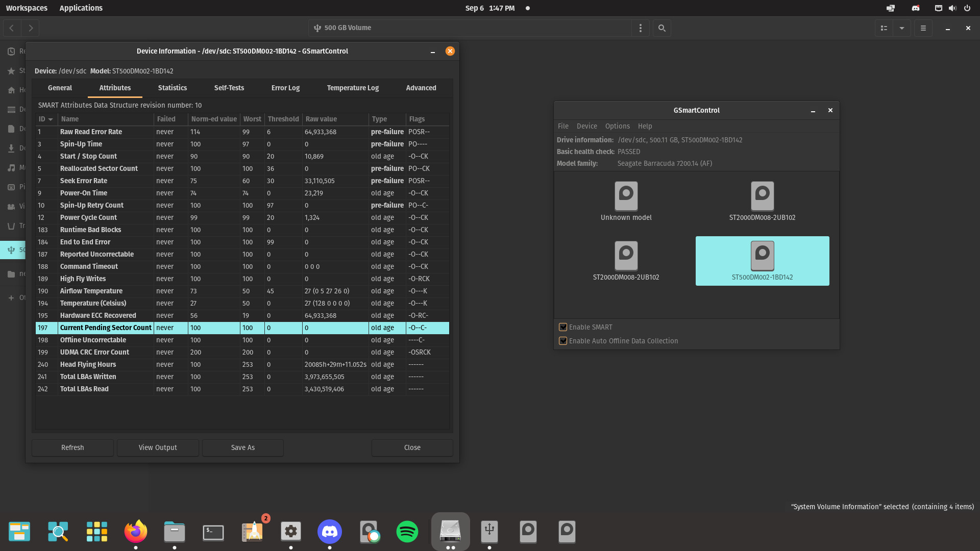The height and width of the screenshot is (551, 980).
Task: Launch Spotify from the dock
Action: pos(407,532)
